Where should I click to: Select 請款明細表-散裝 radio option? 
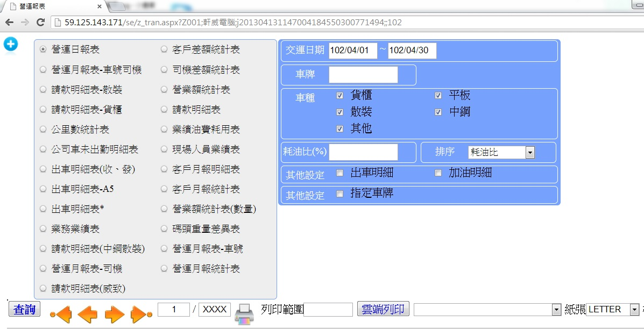[x=43, y=89]
